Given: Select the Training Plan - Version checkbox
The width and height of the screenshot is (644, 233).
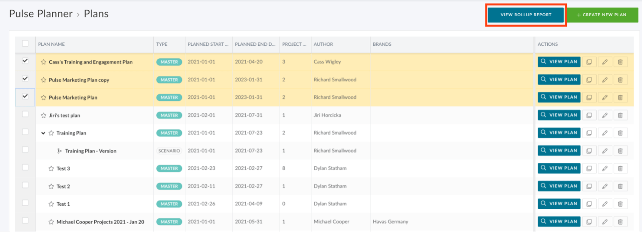Looking at the screenshot, I should [x=25, y=150].
